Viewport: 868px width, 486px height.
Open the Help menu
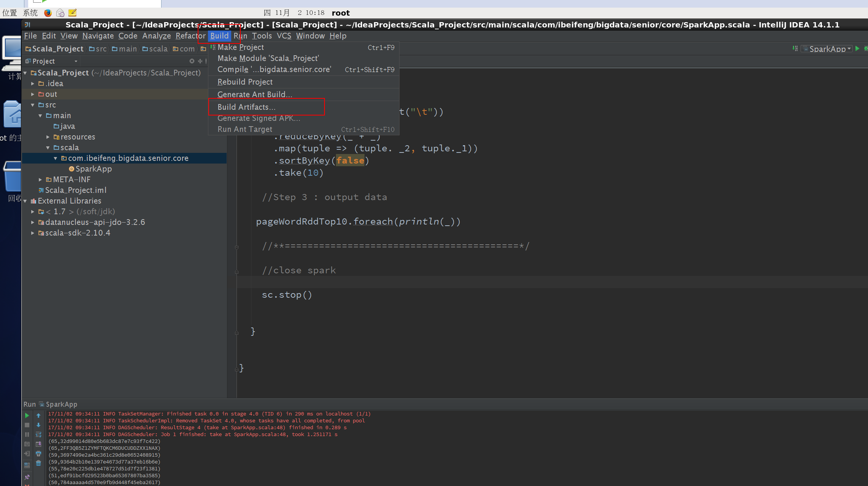[x=338, y=36]
